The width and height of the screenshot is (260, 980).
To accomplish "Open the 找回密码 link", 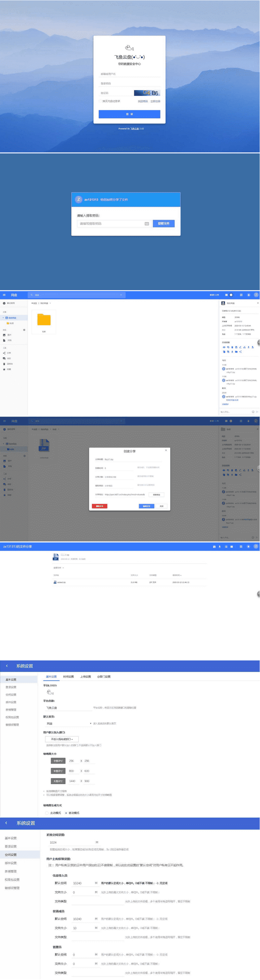I will click(143, 101).
